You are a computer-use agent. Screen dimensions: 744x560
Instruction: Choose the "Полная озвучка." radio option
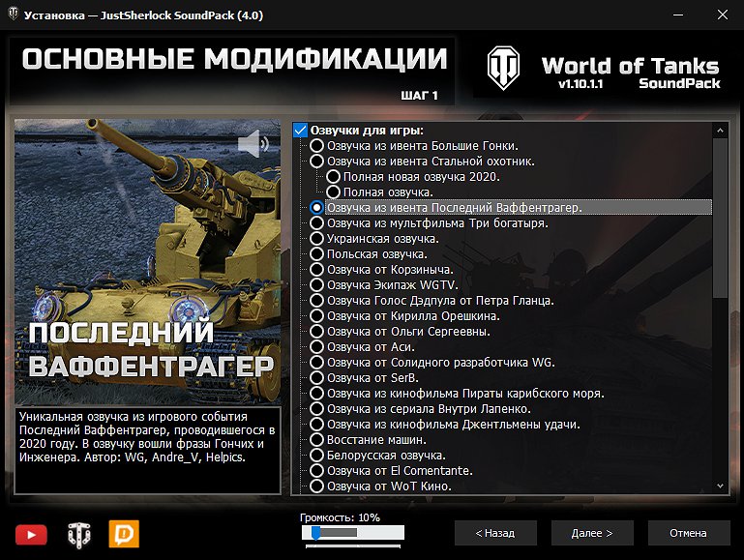(x=333, y=192)
